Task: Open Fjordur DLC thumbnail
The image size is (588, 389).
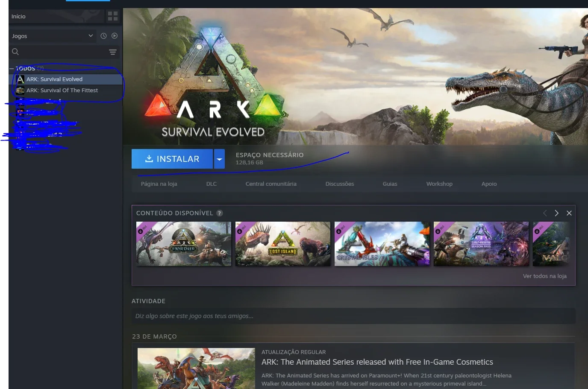Action: point(184,244)
